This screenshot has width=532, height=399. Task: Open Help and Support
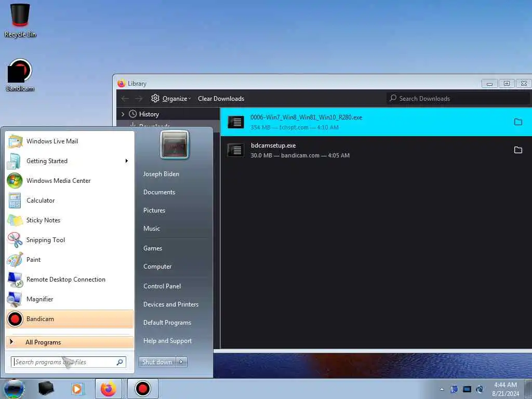point(168,341)
